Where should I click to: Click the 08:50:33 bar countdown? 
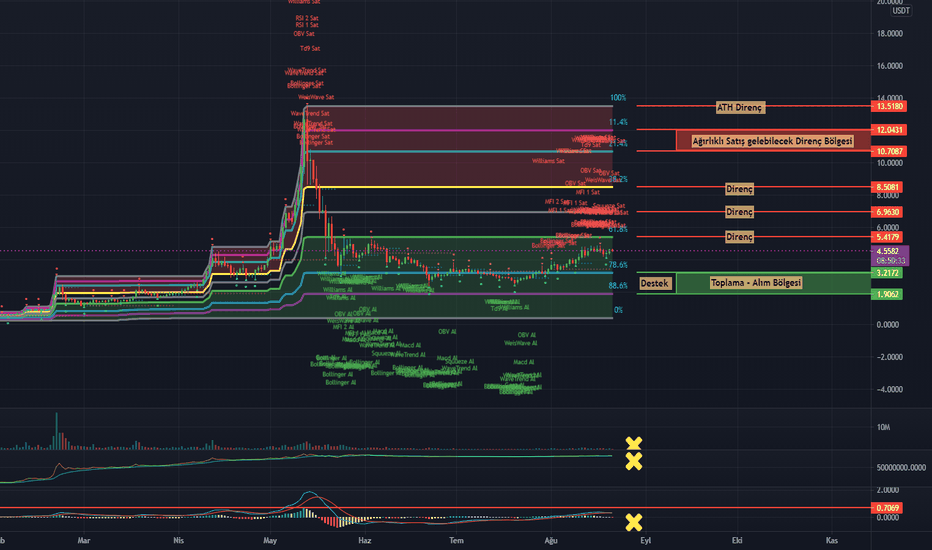click(889, 261)
